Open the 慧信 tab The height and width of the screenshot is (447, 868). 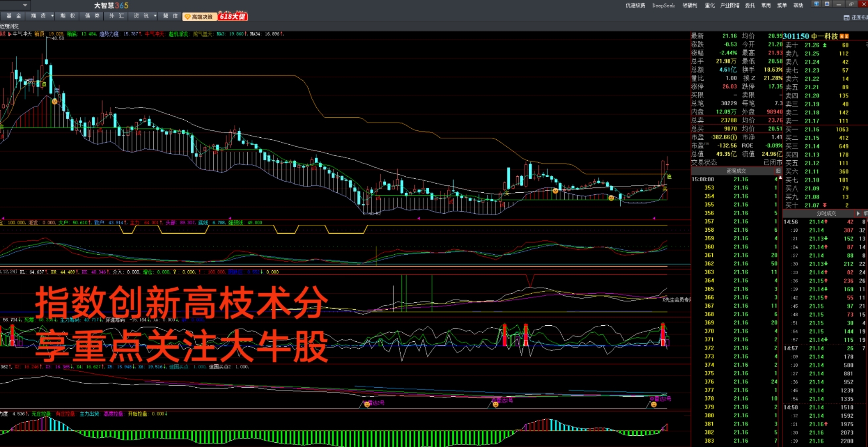pyautogui.click(x=170, y=16)
